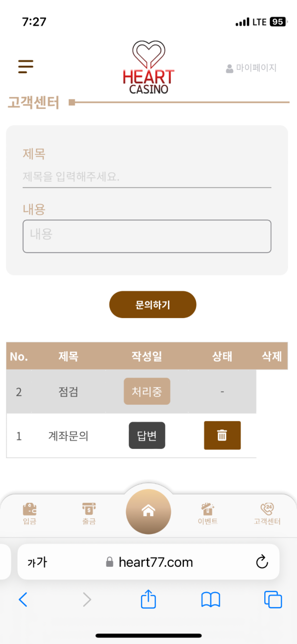The width and height of the screenshot is (297, 644).
Task: Open the 이벤트 gift tab
Action: tap(208, 514)
